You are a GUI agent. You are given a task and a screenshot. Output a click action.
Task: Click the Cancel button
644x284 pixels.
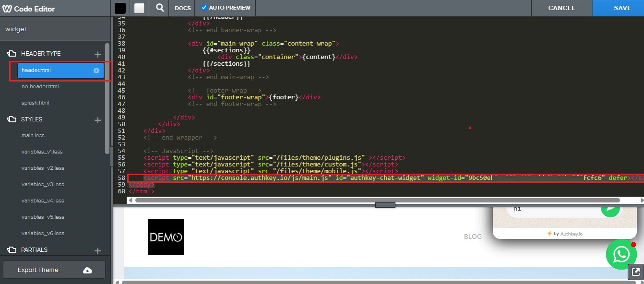pos(561,8)
